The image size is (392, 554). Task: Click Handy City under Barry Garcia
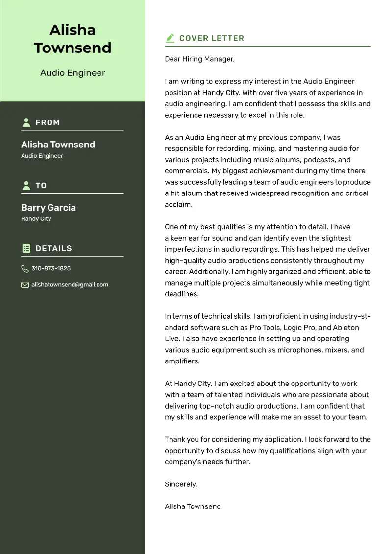[x=36, y=219]
